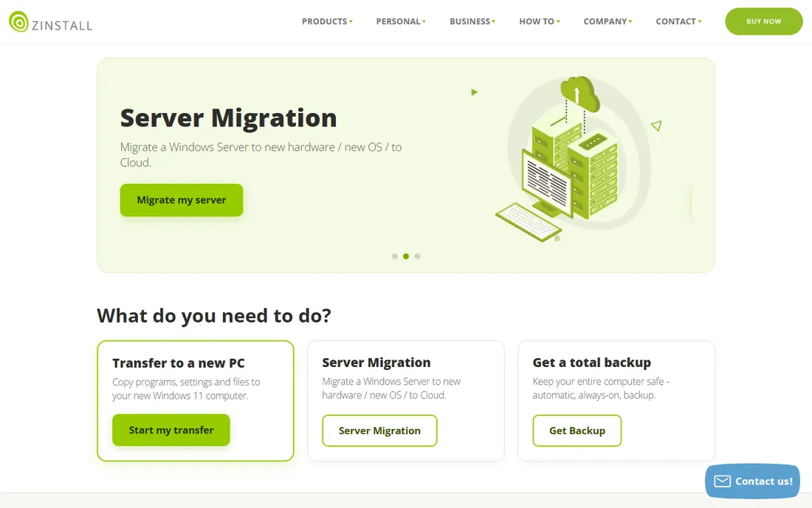Click the 'Copy programs, settings and files' description
Image resolution: width=812 pixels, height=508 pixels.
[x=187, y=389]
